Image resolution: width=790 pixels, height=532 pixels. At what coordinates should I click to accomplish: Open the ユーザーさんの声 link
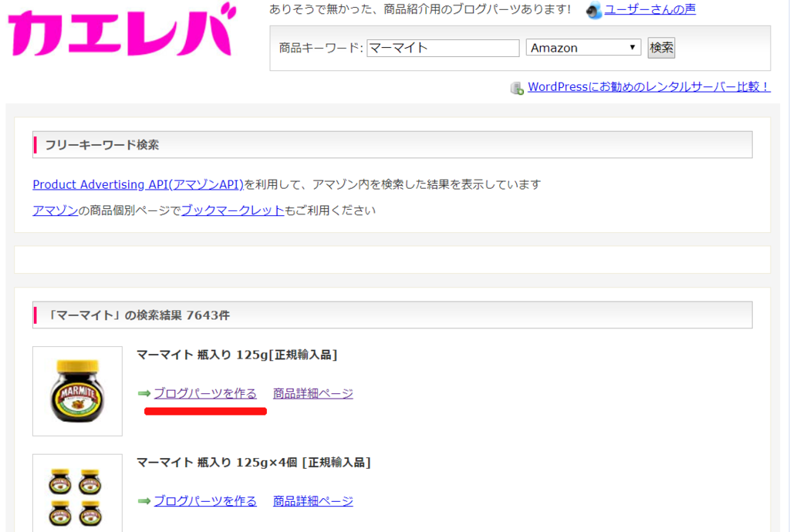coord(650,9)
